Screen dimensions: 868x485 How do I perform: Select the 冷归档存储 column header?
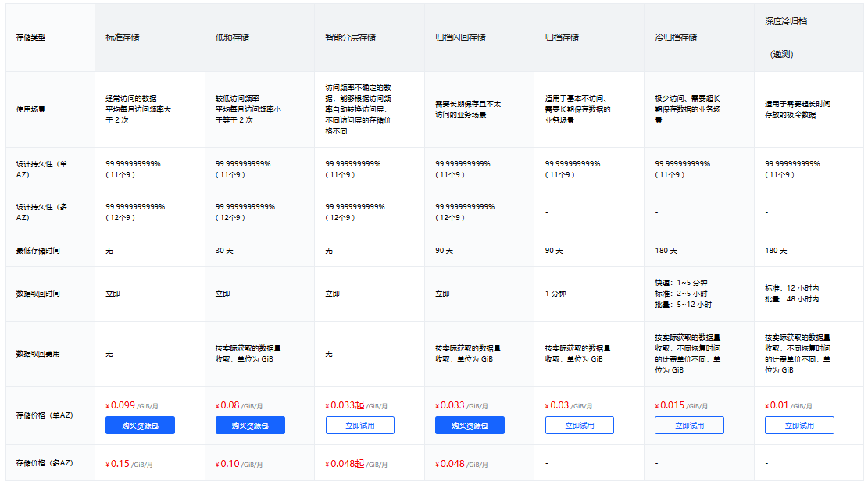676,37
